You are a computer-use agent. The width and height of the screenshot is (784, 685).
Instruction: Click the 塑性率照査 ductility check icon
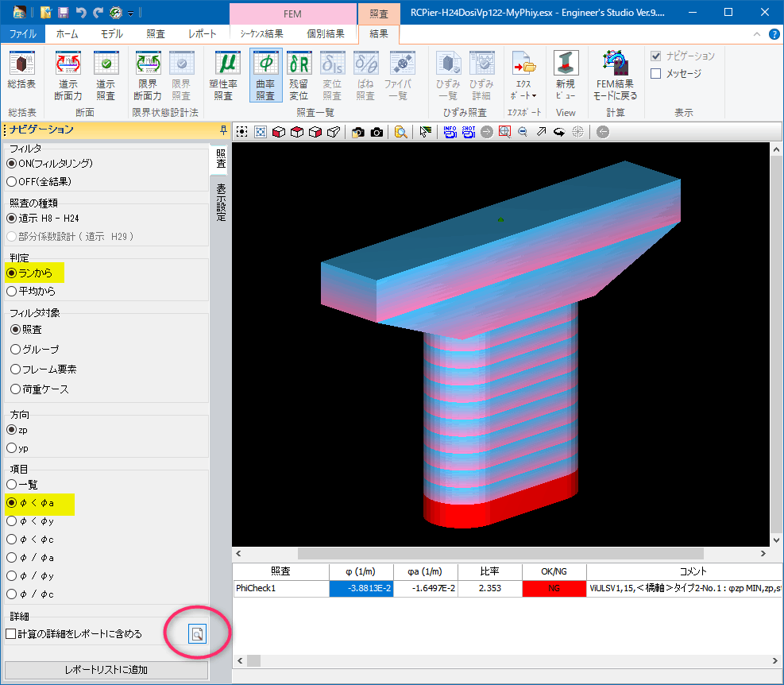point(226,74)
